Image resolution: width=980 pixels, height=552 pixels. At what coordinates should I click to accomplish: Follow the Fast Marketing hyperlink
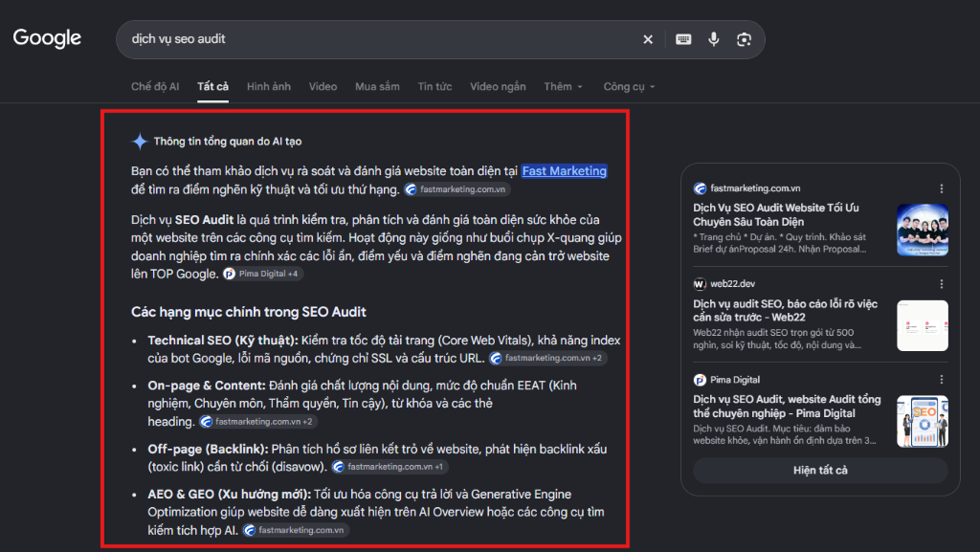[565, 171]
